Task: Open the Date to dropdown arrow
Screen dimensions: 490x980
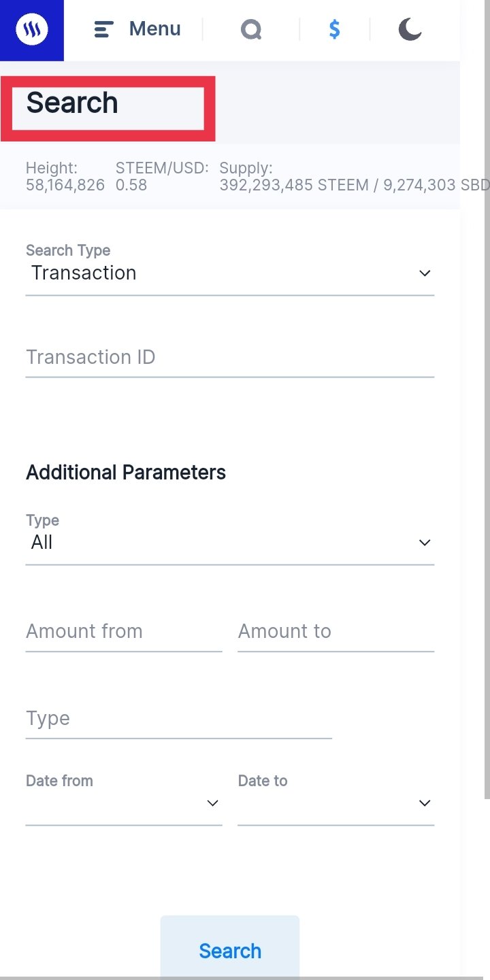Action: 425,803
